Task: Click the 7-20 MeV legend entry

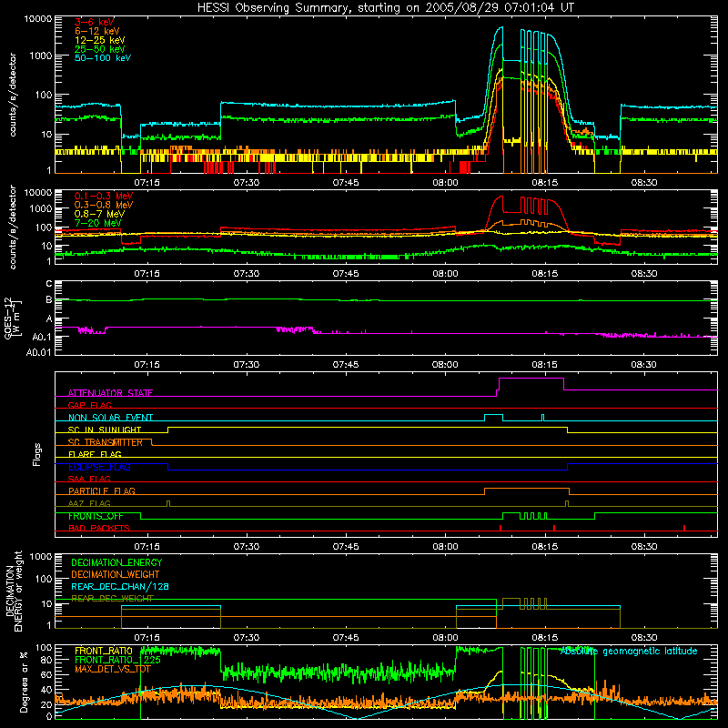Action: click(x=97, y=223)
